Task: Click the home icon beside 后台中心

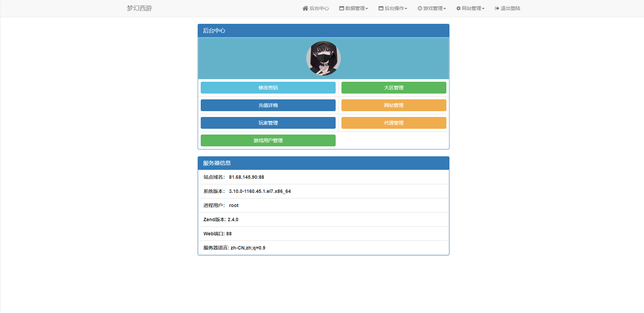Action: (x=305, y=8)
